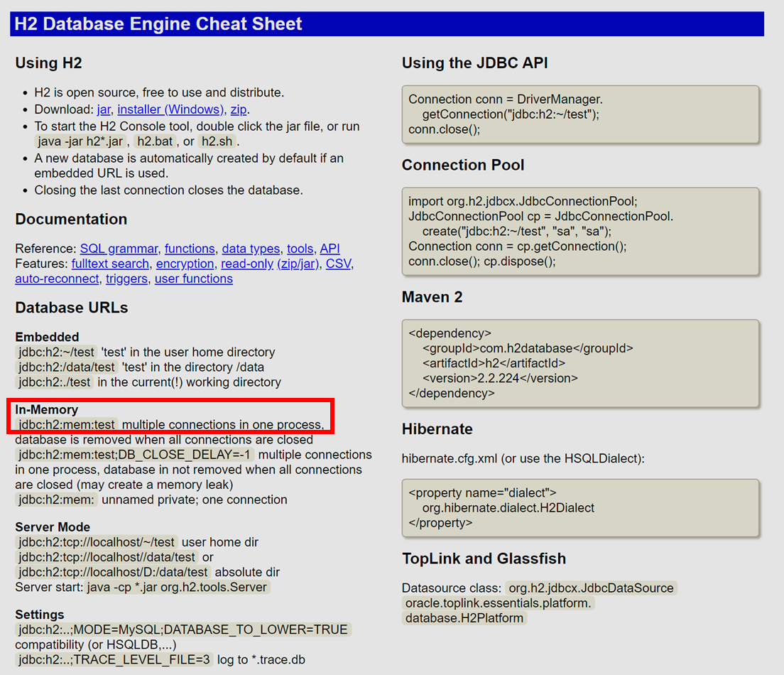Click the 'Database URLs' heading

tap(72, 308)
